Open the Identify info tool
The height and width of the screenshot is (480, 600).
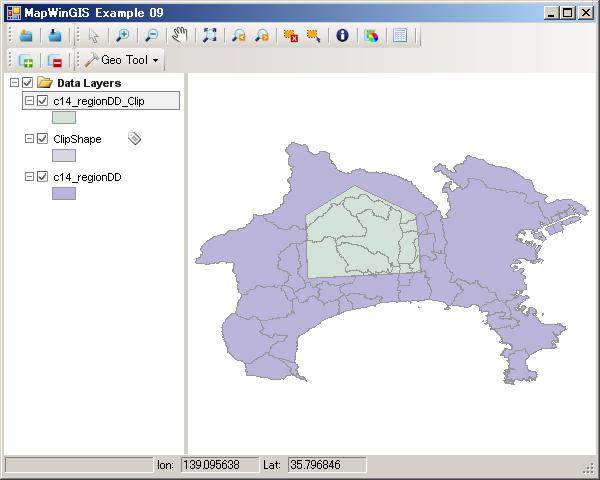pos(343,36)
